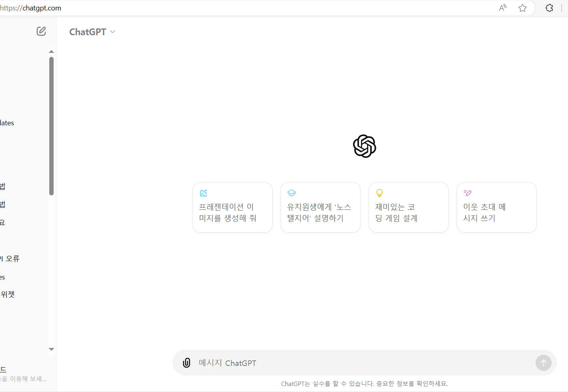Select the '재미있는 코딩 게임 설계' suggestion card
Viewport: 568px width, 392px height.
pyautogui.click(x=408, y=207)
